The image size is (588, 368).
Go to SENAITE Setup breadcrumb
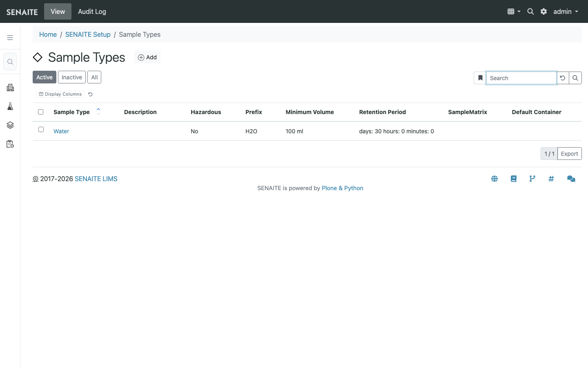[88, 34]
